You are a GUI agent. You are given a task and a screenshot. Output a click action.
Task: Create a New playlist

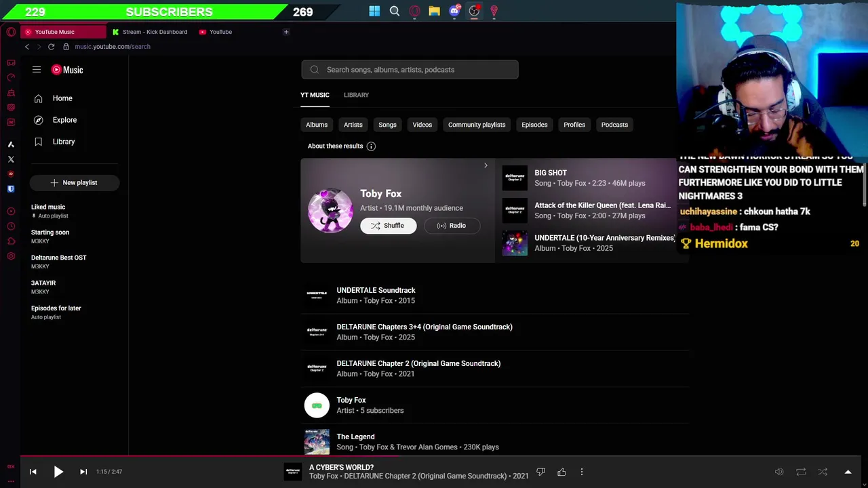pyautogui.click(x=75, y=182)
